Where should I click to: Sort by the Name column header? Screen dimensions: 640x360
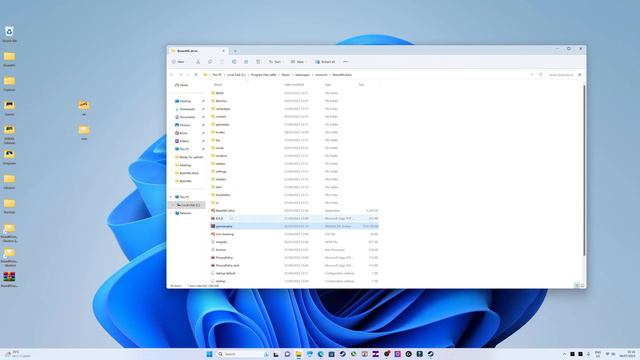(218, 84)
